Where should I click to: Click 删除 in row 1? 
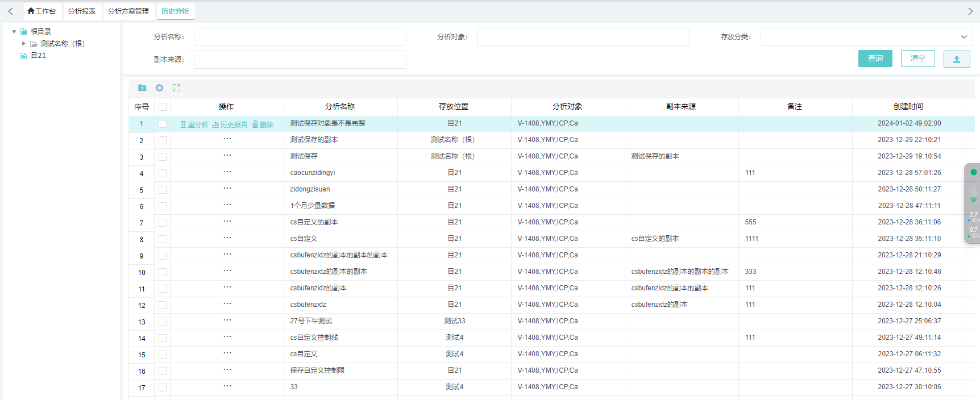263,124
